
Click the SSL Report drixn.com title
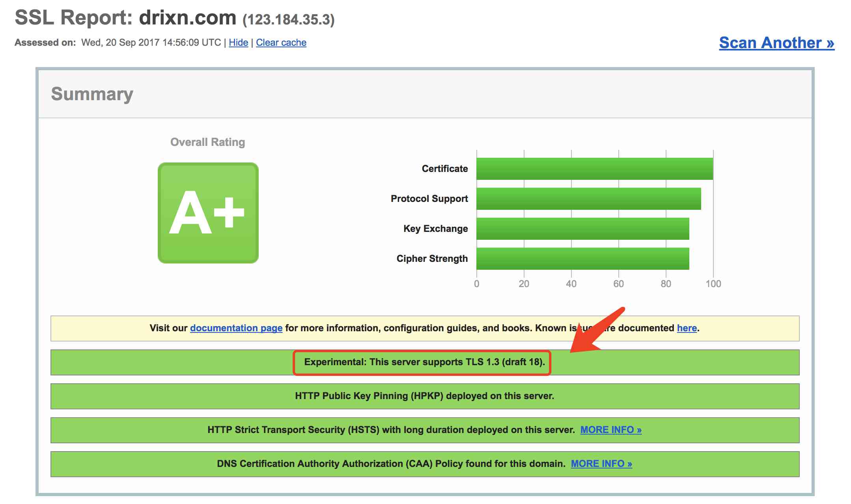point(125,18)
